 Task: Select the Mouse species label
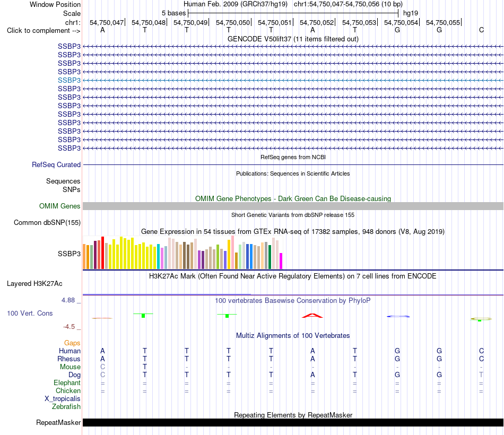pos(70,367)
